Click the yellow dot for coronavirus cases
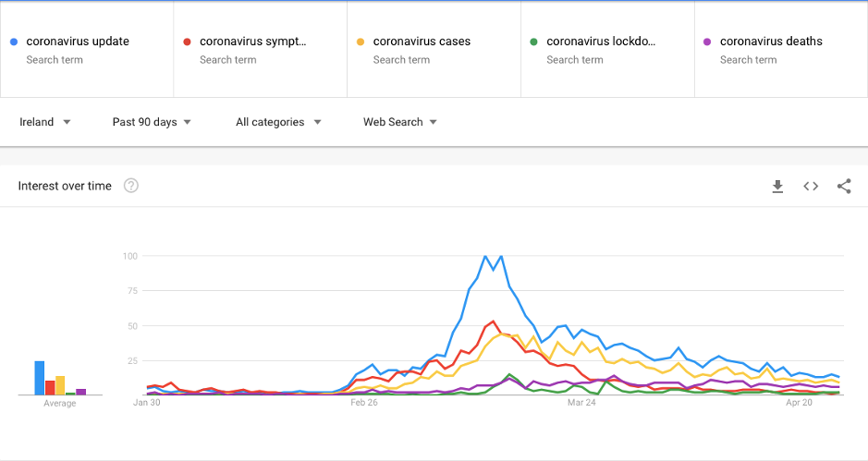868x461 pixels. pyautogui.click(x=361, y=42)
